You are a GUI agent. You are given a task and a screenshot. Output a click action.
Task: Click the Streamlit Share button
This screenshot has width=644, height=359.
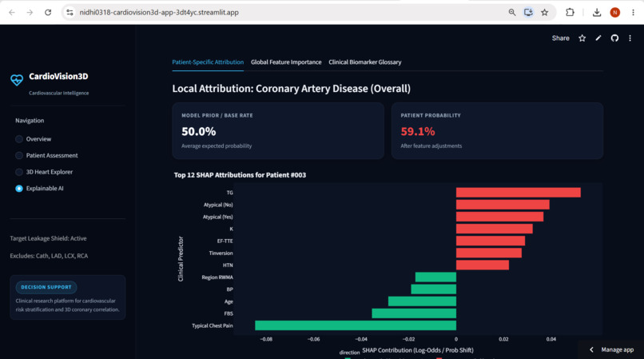click(x=561, y=38)
